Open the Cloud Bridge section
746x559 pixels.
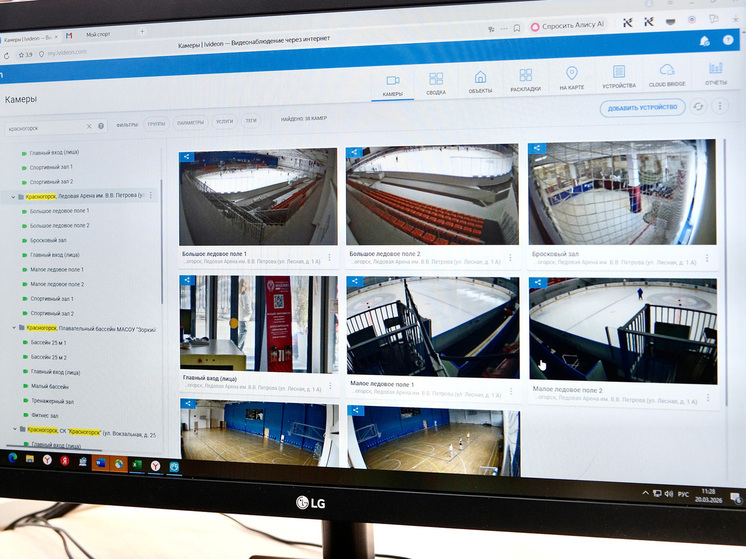coord(666,73)
